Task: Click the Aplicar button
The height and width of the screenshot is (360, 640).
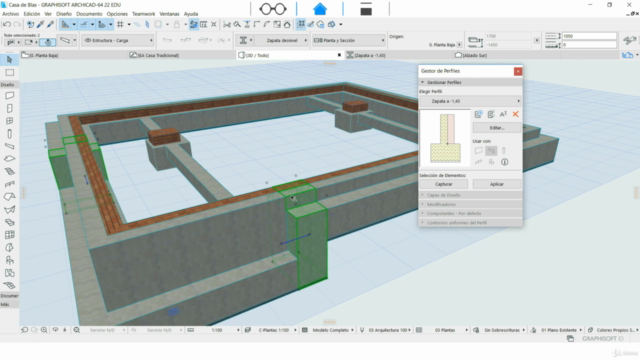Action: (x=497, y=184)
